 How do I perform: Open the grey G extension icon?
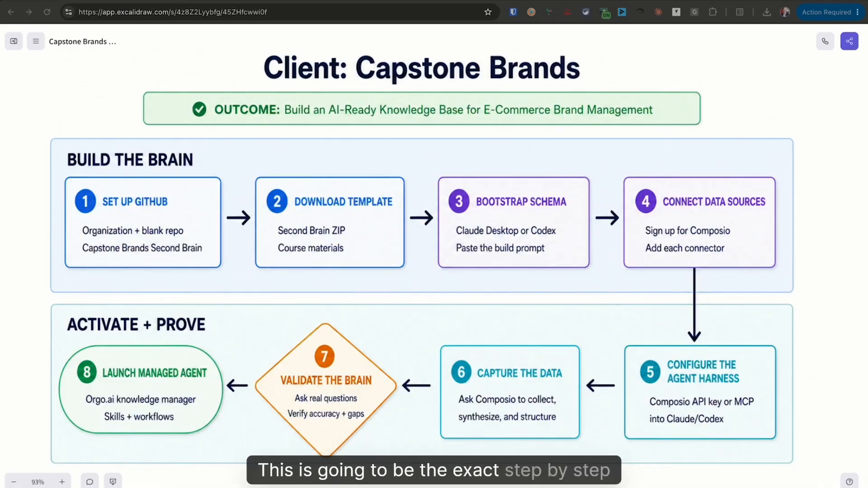[694, 12]
